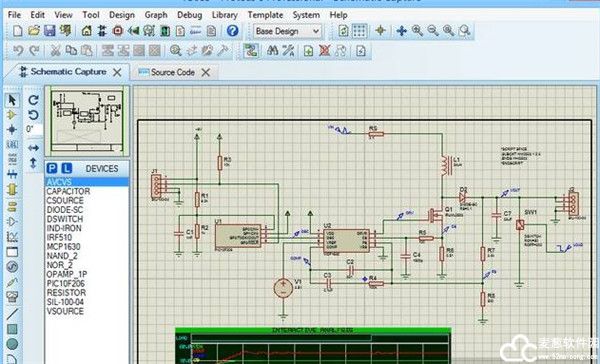Redo the last undone action
The height and width of the screenshot is (364, 600).
click(x=34, y=51)
